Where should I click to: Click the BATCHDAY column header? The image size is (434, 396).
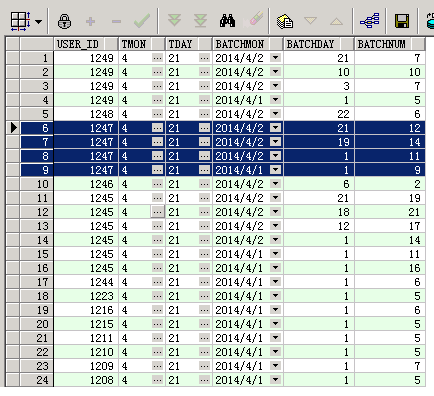[319, 44]
